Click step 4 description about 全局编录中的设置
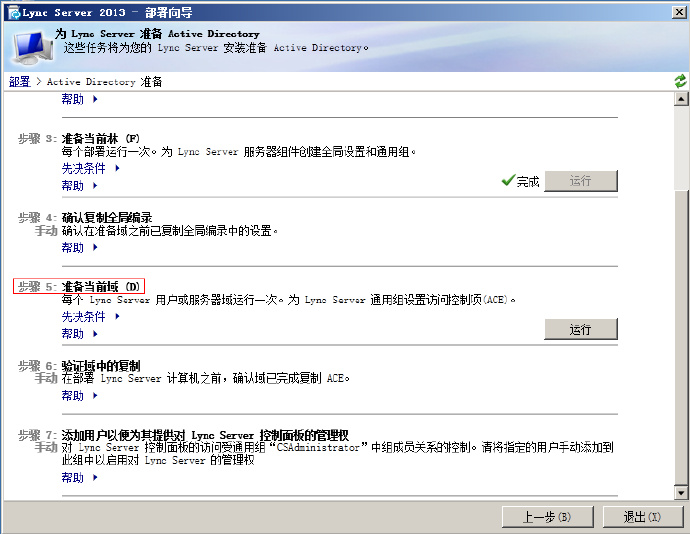 tap(170, 230)
